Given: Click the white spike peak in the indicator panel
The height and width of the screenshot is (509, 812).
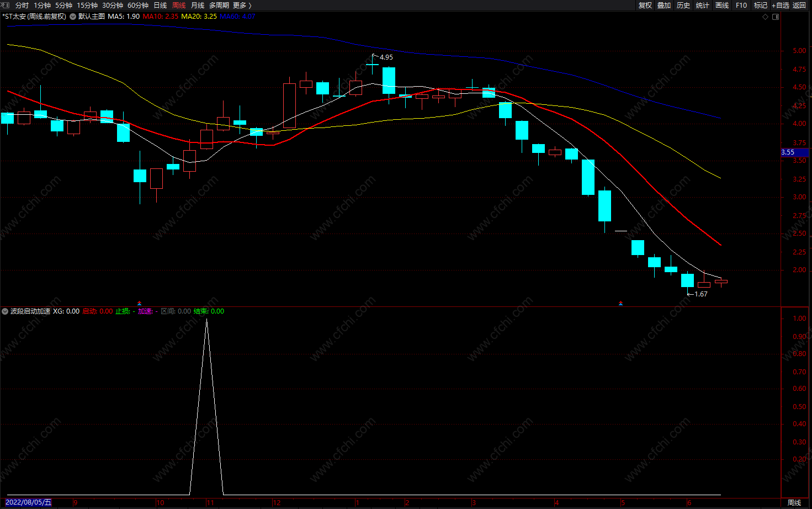Looking at the screenshot, I should 206,320.
